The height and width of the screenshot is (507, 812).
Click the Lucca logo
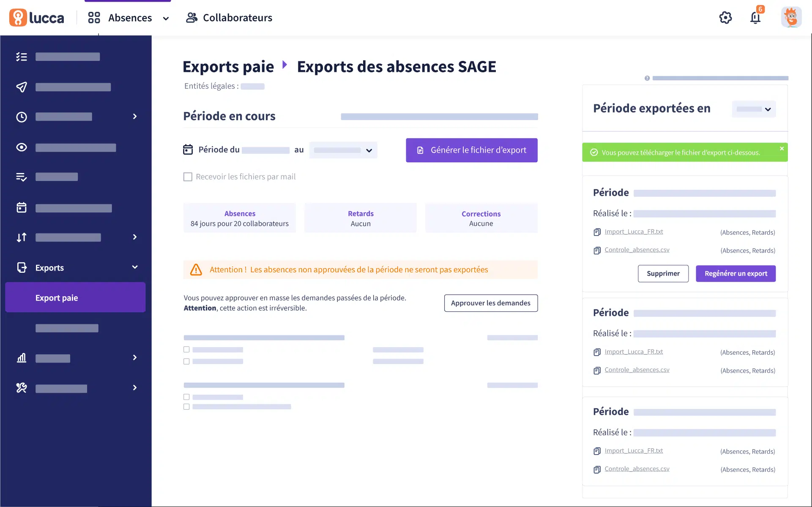(37, 18)
